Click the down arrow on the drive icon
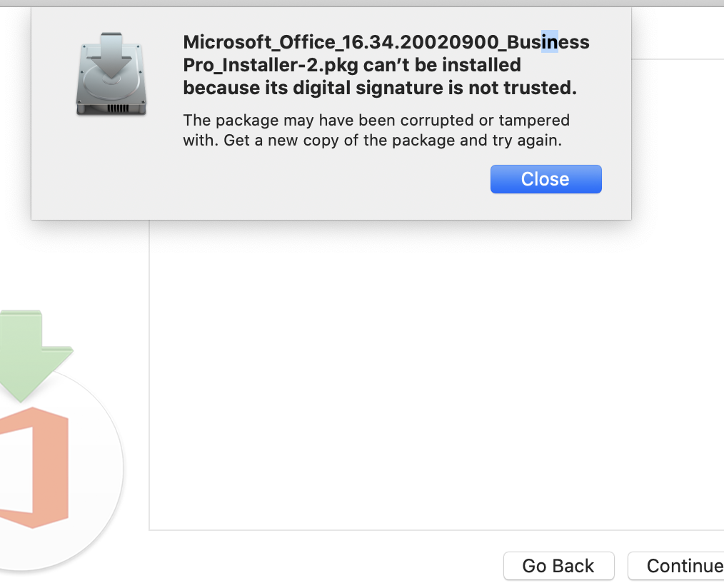 111,54
